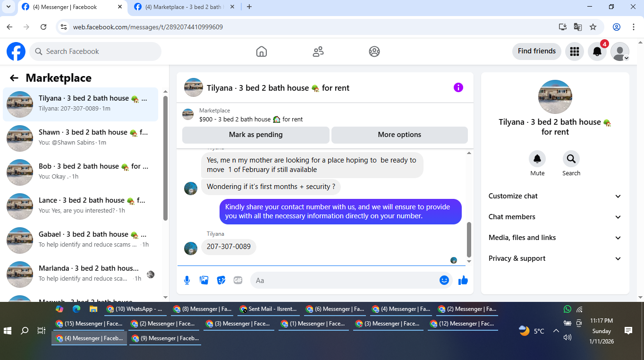Open the Bob conversation in the list
This screenshot has width=644, height=360.
click(x=81, y=172)
